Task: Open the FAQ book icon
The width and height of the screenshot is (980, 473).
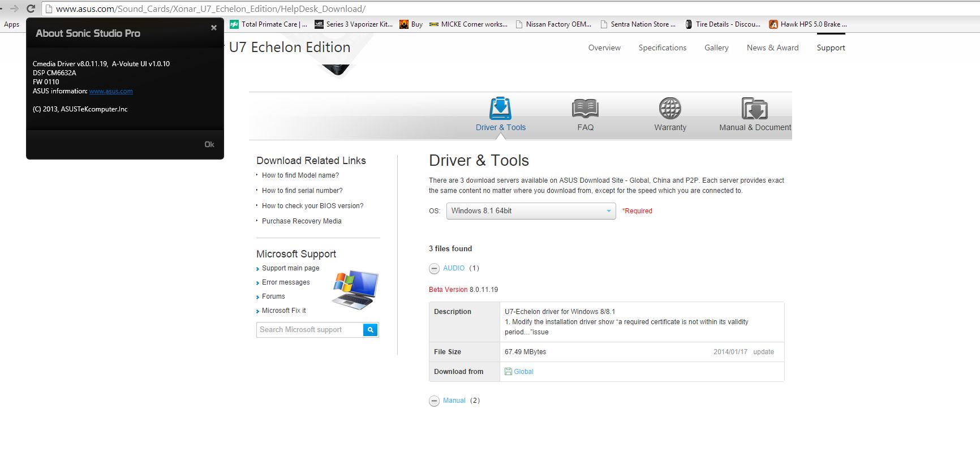Action: click(x=585, y=108)
